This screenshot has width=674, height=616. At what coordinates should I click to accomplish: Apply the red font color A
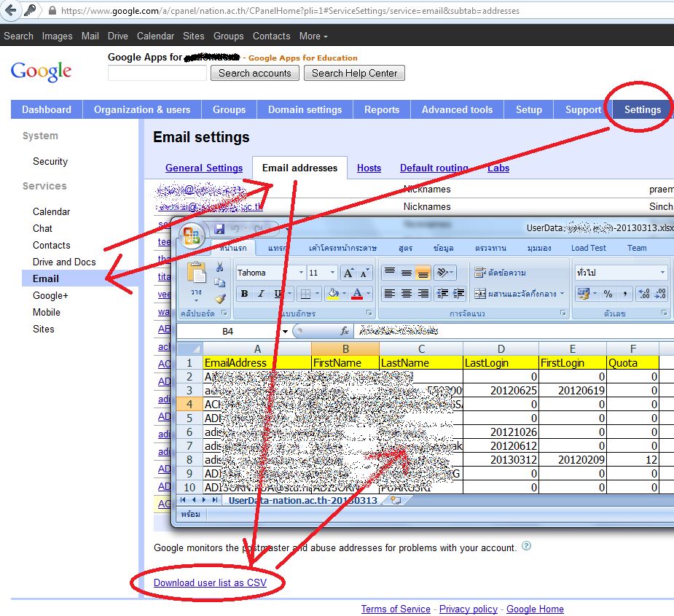click(357, 294)
